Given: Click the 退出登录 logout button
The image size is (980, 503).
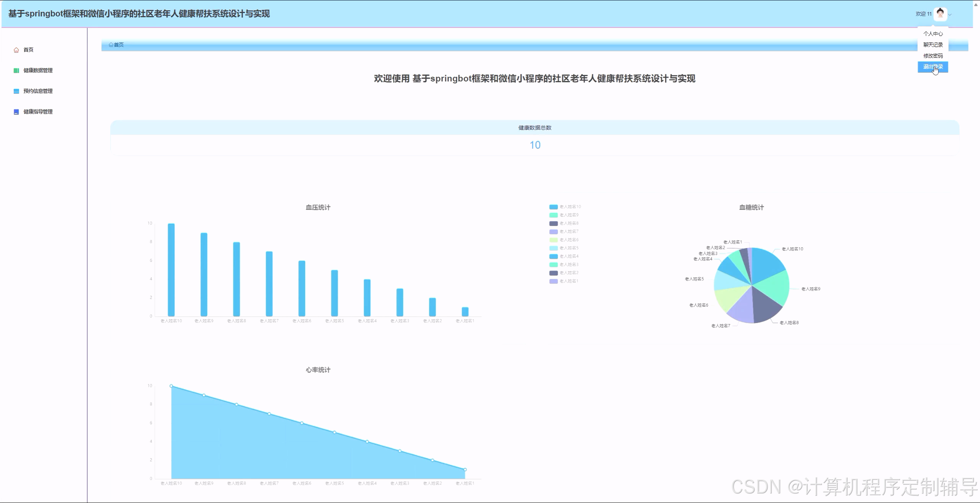Looking at the screenshot, I should [x=933, y=67].
